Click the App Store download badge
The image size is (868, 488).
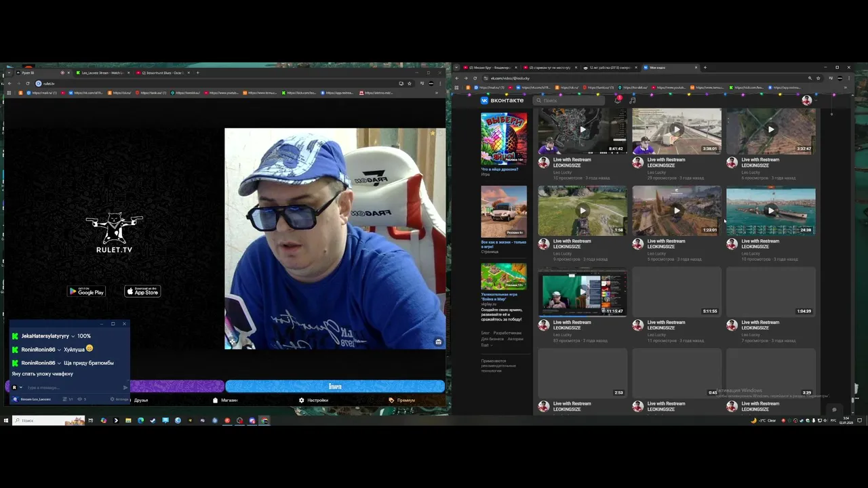point(142,291)
